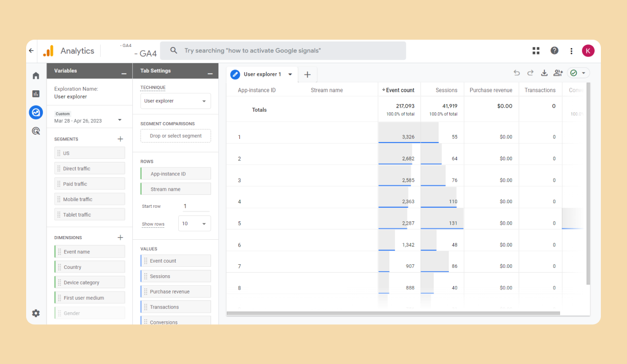The width and height of the screenshot is (627, 364).
Task: Click Drop or select segment box
Action: (x=176, y=136)
